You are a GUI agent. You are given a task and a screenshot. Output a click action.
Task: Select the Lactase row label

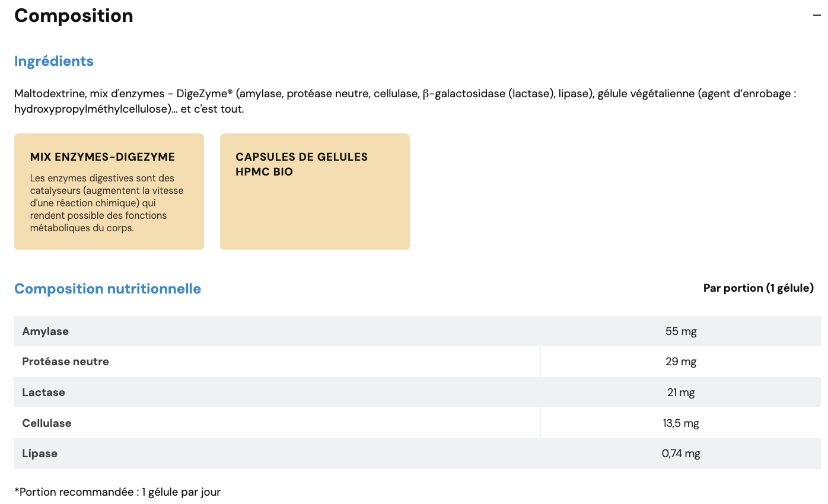coord(43,393)
